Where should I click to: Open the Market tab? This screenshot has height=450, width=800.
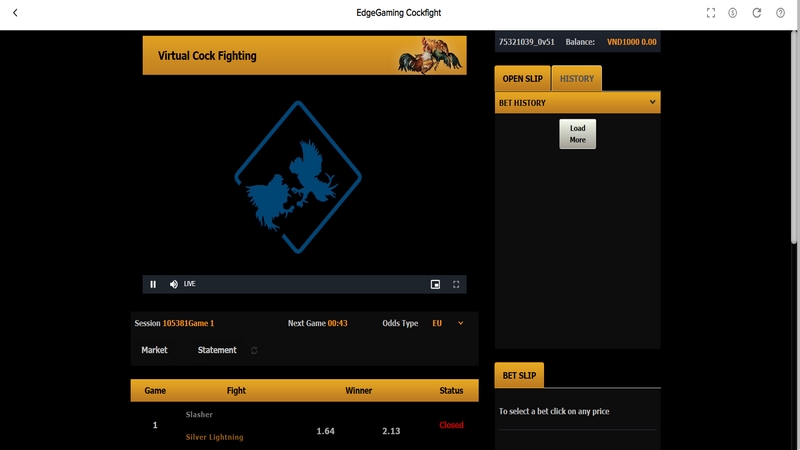click(154, 350)
